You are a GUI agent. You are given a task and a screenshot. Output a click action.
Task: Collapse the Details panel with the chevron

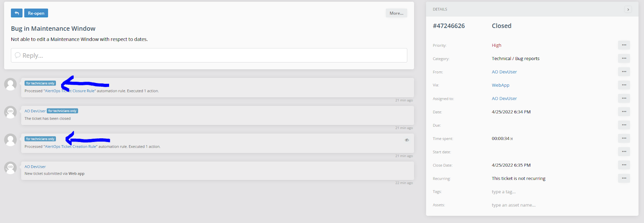tap(628, 9)
